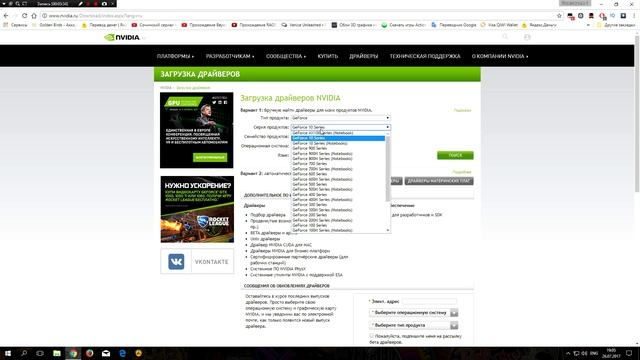Image resolution: width=640 pixels, height=360 pixels.
Task: Go to 'КУПИТЬ' in navigation
Action: pos(328,56)
